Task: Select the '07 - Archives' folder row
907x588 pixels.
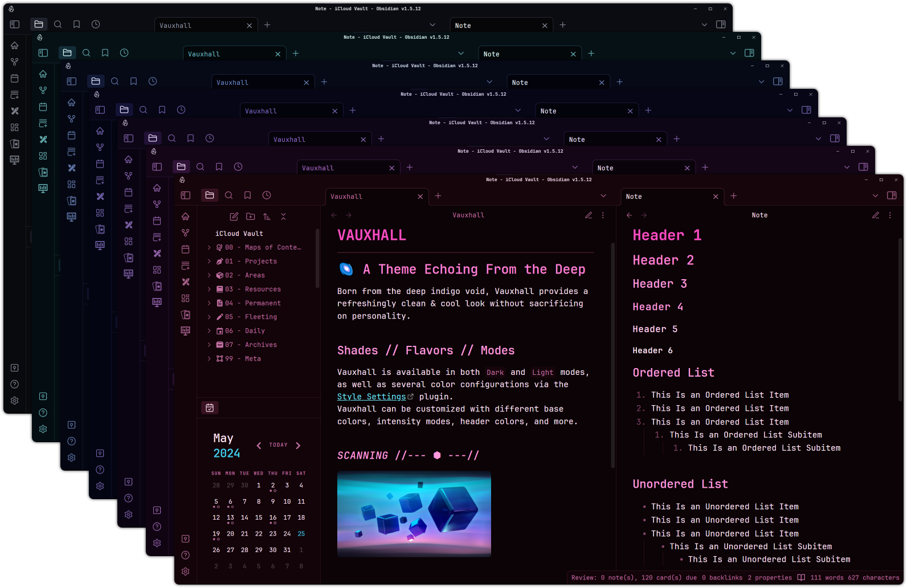Action: (259, 345)
